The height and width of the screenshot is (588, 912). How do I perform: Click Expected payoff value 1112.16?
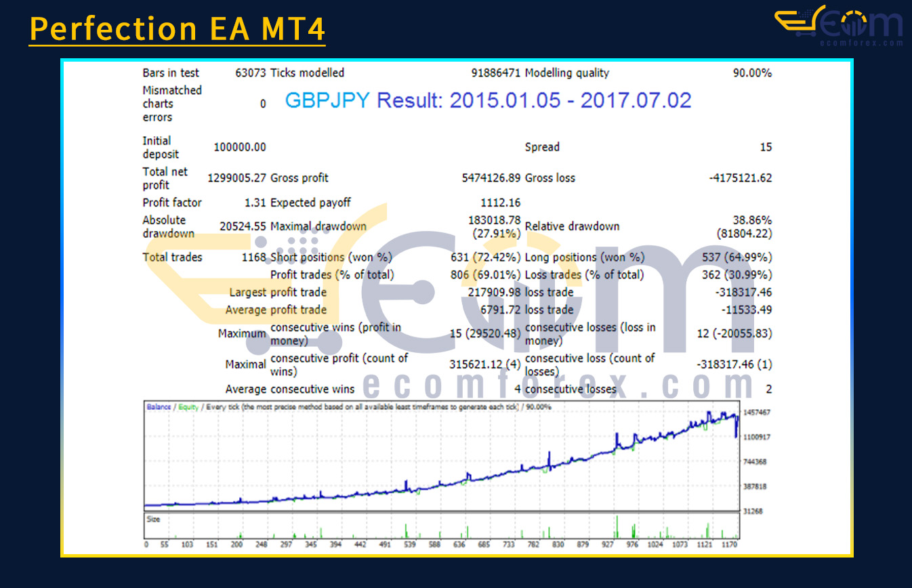(501, 203)
